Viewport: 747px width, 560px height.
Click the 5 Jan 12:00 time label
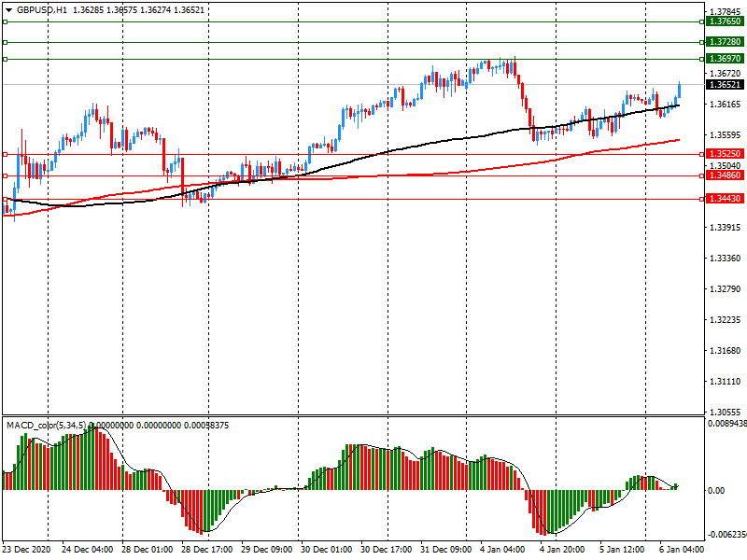pyautogui.click(x=622, y=550)
